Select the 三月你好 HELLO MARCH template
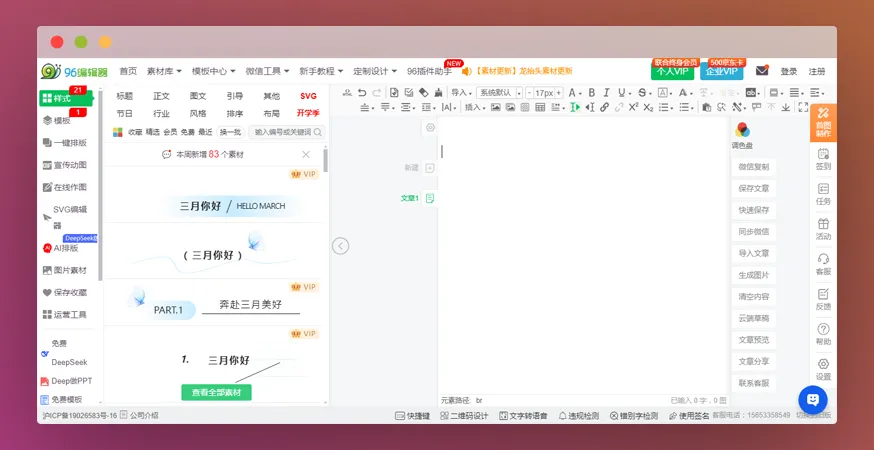The image size is (874, 450). pos(232,206)
